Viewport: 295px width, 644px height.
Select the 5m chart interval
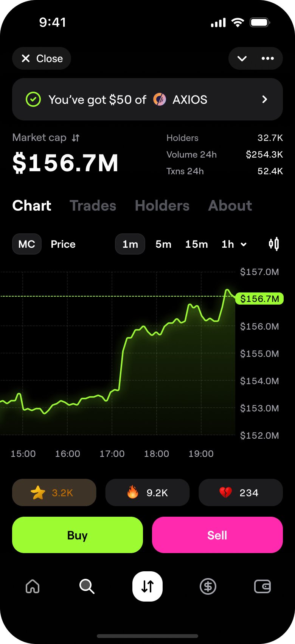tap(163, 244)
